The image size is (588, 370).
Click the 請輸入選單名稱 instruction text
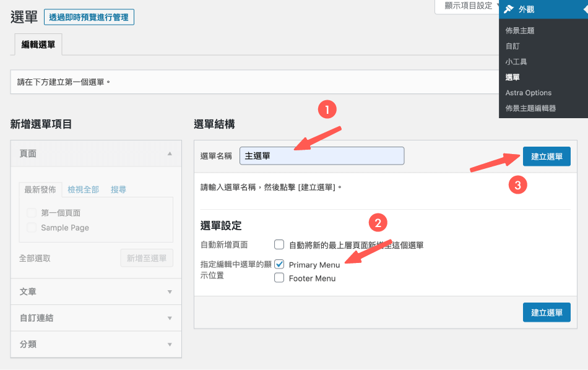coord(271,187)
